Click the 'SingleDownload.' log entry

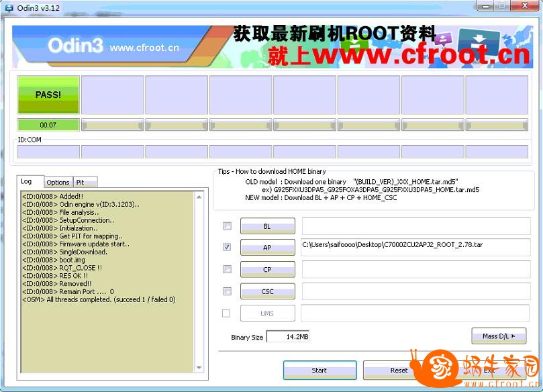point(65,252)
